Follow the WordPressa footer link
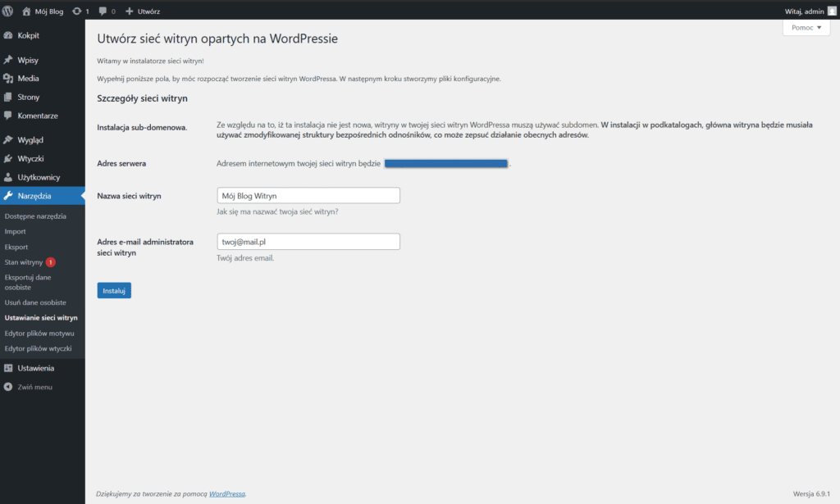 pyautogui.click(x=226, y=494)
